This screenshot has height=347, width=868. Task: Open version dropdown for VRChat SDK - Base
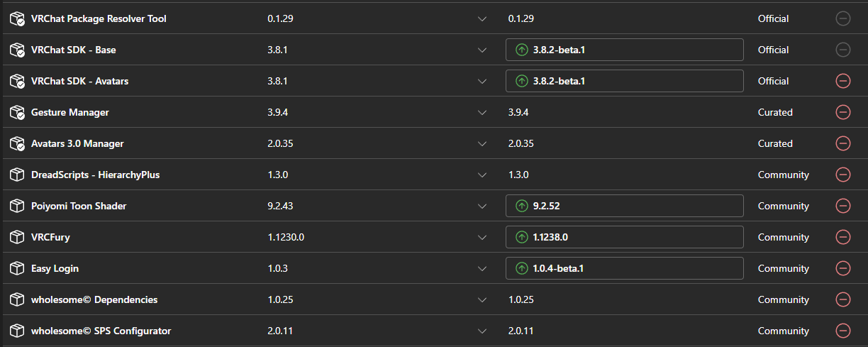click(482, 50)
